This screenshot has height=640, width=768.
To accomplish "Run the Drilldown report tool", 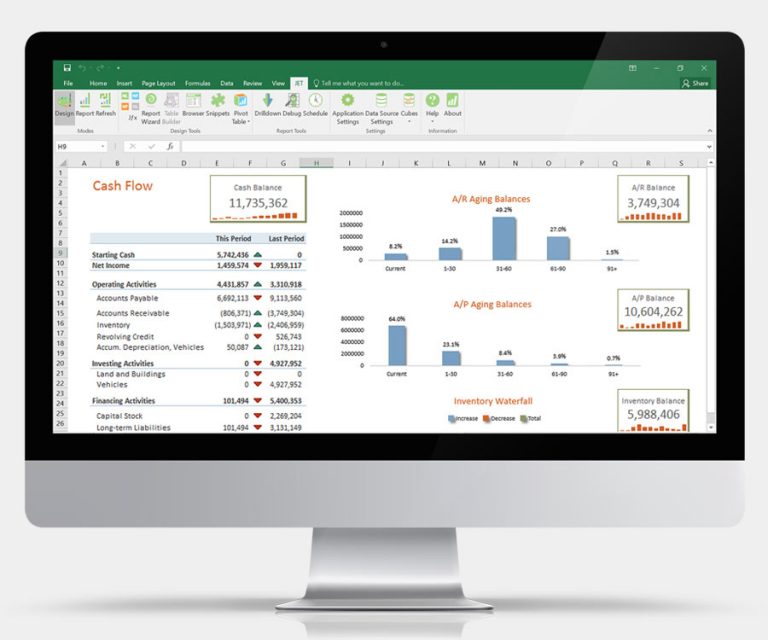I will pos(268,105).
